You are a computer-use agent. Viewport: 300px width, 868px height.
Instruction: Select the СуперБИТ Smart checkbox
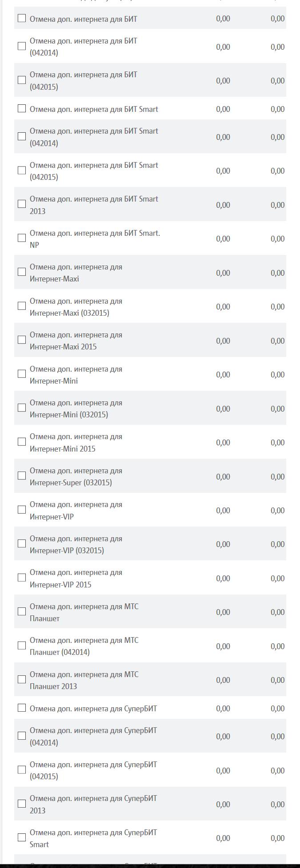[x=22, y=838]
